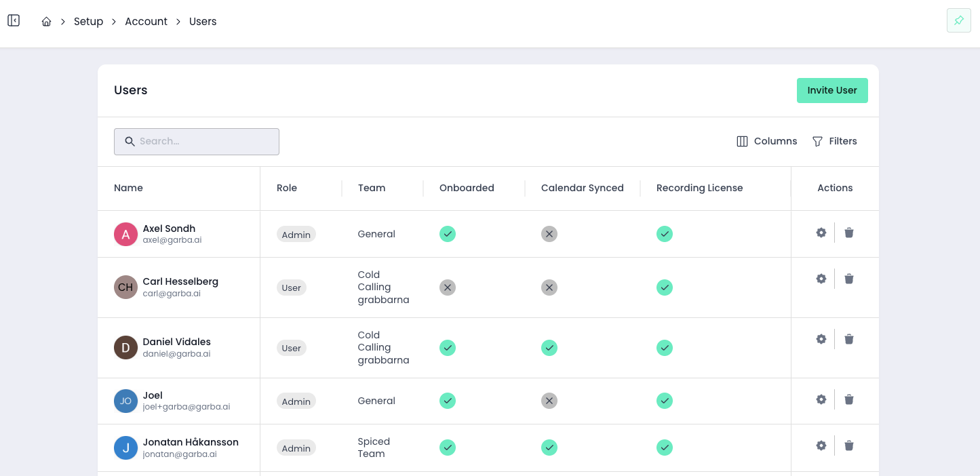Viewport: 980px width, 476px height.
Task: Open settings gear for Daniel Vidales
Action: click(x=821, y=339)
